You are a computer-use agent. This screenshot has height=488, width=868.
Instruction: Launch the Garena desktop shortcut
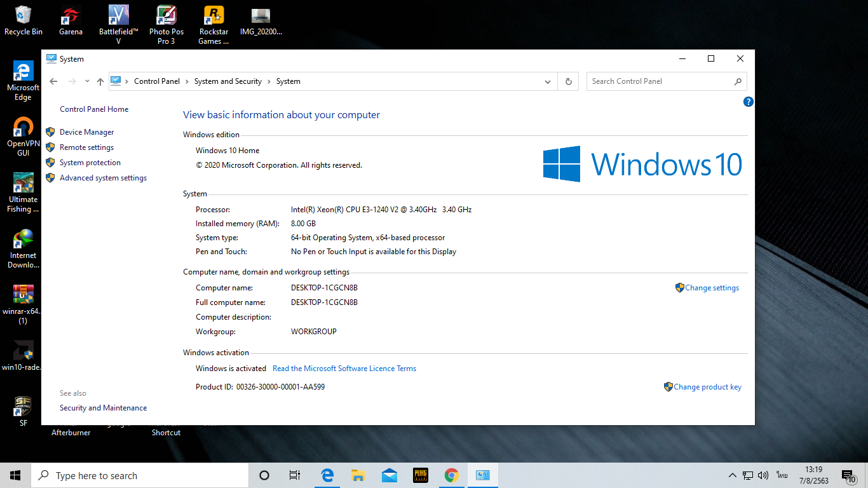pos(71,20)
